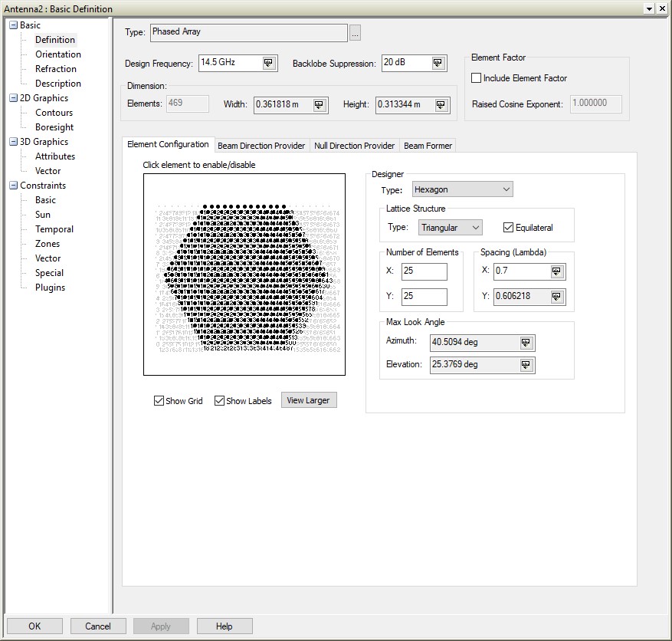The image size is (672, 641).
Task: Open the Plugins constraints page
Action: (x=50, y=288)
